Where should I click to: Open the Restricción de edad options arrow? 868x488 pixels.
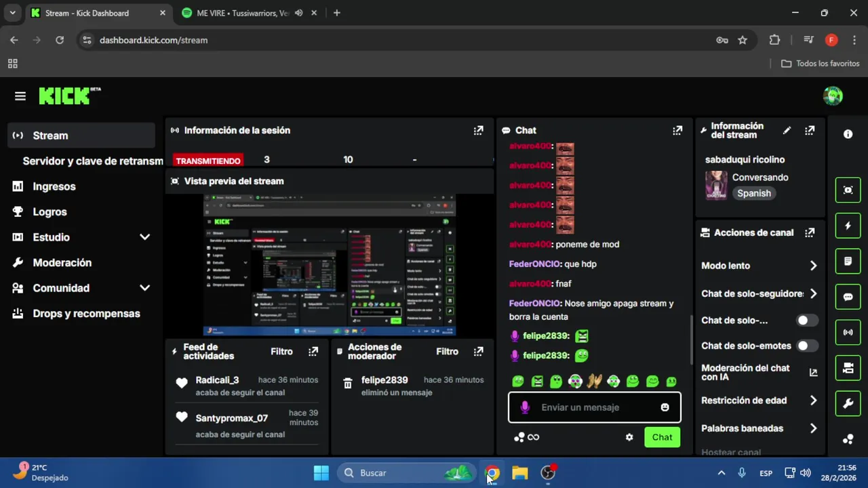point(813,401)
